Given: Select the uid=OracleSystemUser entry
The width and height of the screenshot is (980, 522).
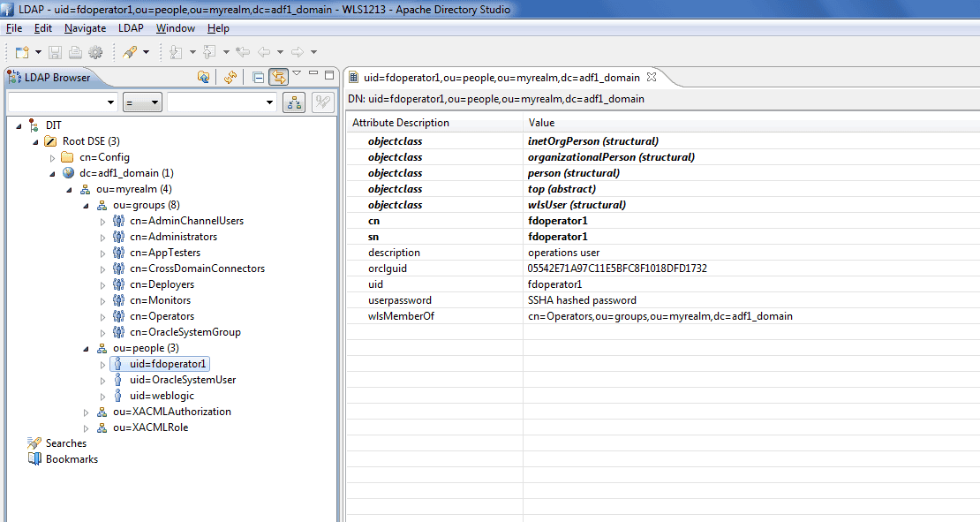Looking at the screenshot, I should tap(183, 380).
